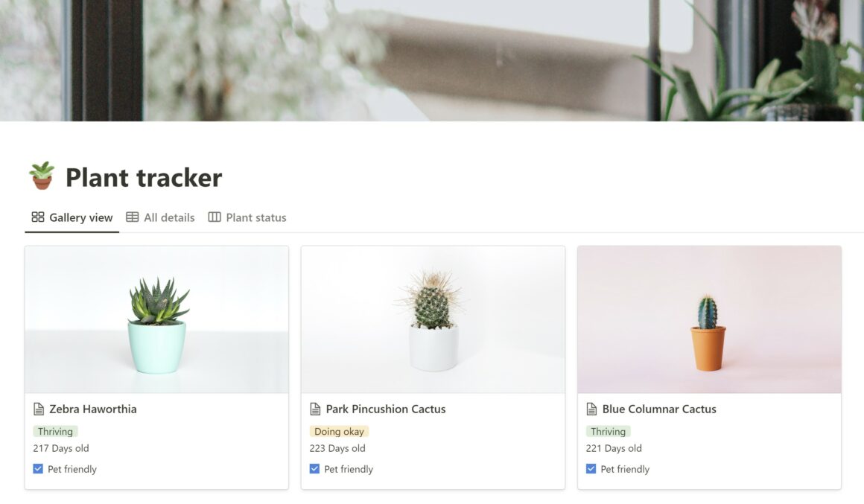Click the Plant tracker page title
Image resolution: width=864 pixels, height=504 pixels.
(144, 177)
